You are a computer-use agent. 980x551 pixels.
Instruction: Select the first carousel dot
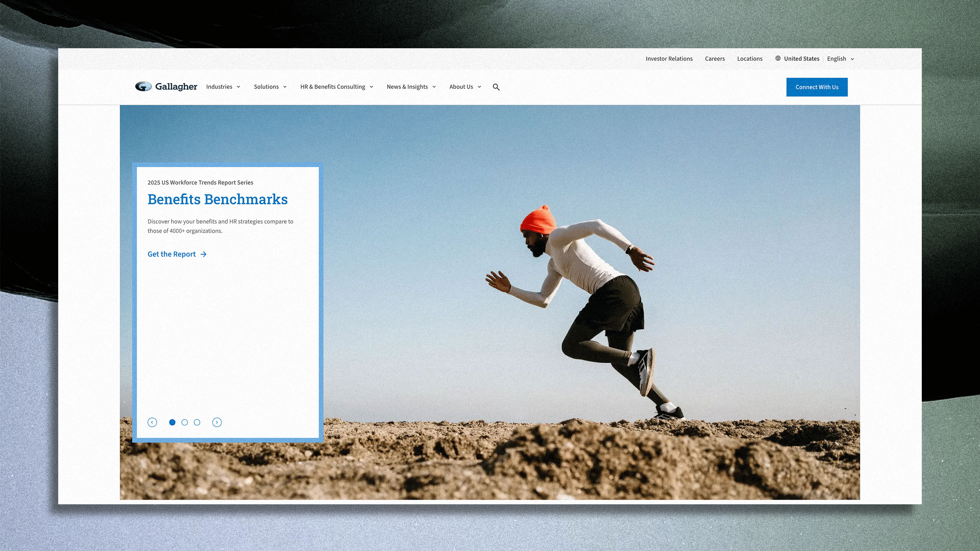[x=172, y=422]
